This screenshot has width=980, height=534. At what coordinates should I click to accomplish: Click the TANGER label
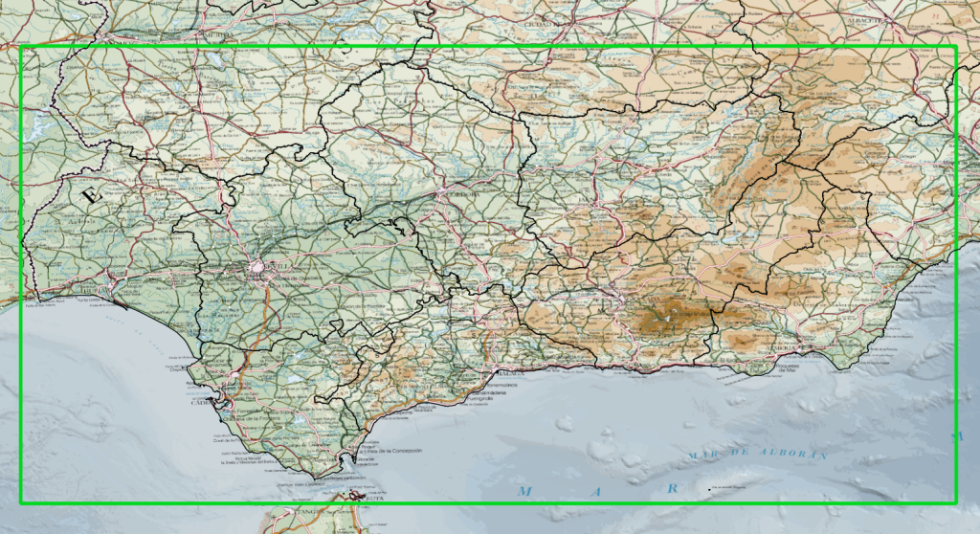click(311, 511)
